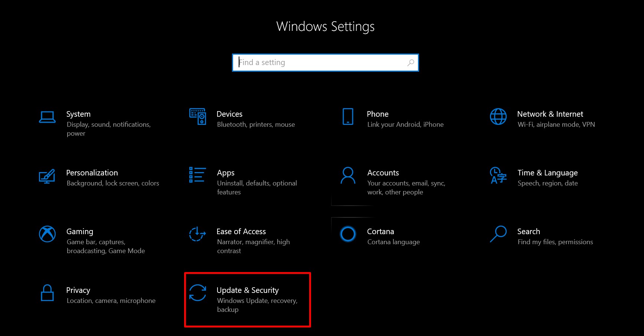Open System settings title
Viewport: 644px width, 336px height.
pos(78,114)
